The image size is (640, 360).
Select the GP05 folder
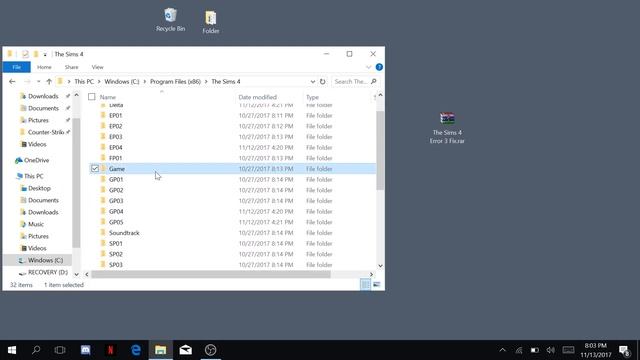pyautogui.click(x=116, y=222)
